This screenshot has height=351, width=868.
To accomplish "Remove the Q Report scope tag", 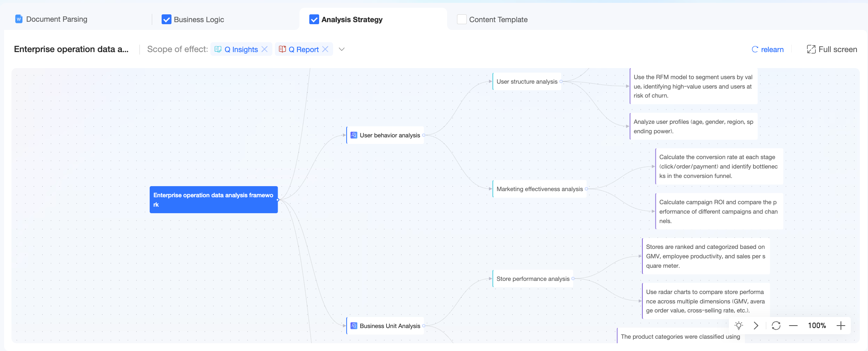I will pos(326,49).
